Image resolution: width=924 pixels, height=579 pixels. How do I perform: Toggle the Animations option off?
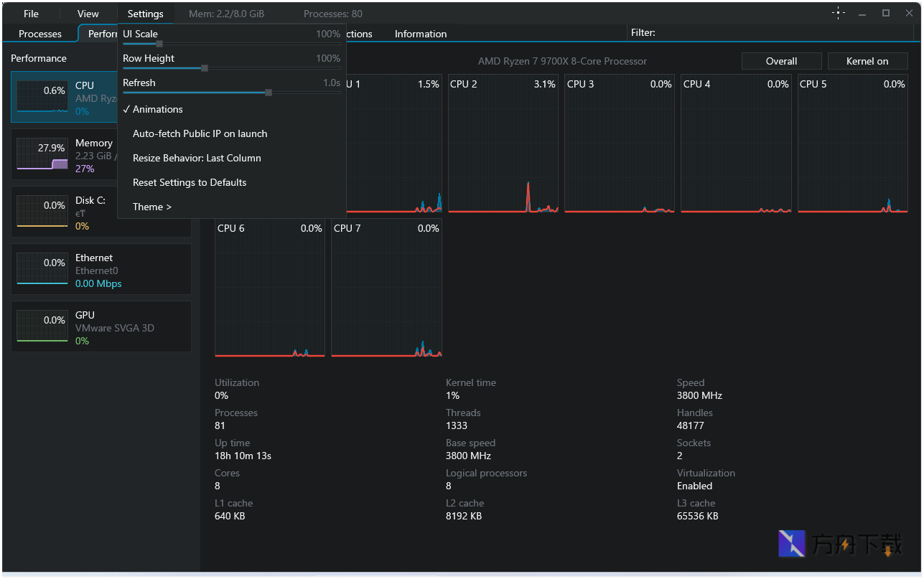[232, 109]
